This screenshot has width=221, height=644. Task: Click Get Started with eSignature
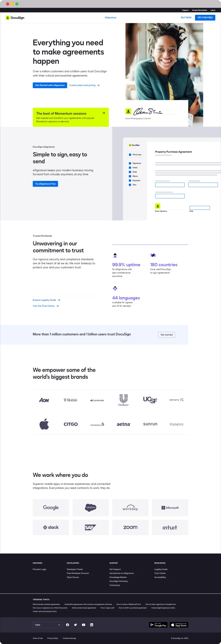pyautogui.click(x=50, y=85)
